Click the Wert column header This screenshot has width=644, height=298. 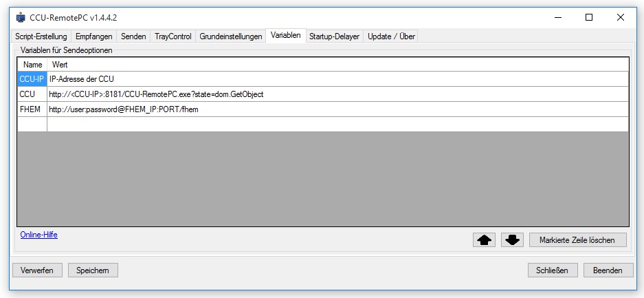point(337,65)
